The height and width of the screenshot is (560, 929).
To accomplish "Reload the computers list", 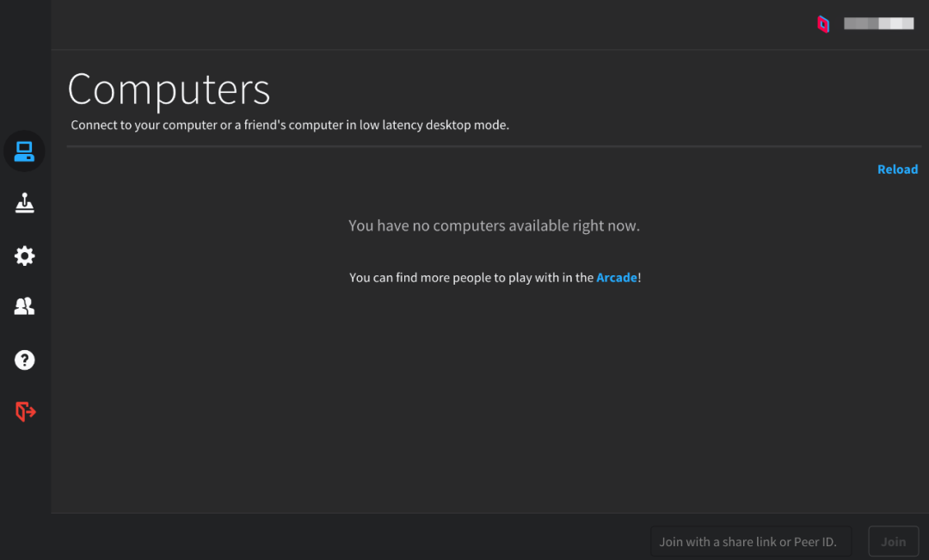I will (x=897, y=169).
